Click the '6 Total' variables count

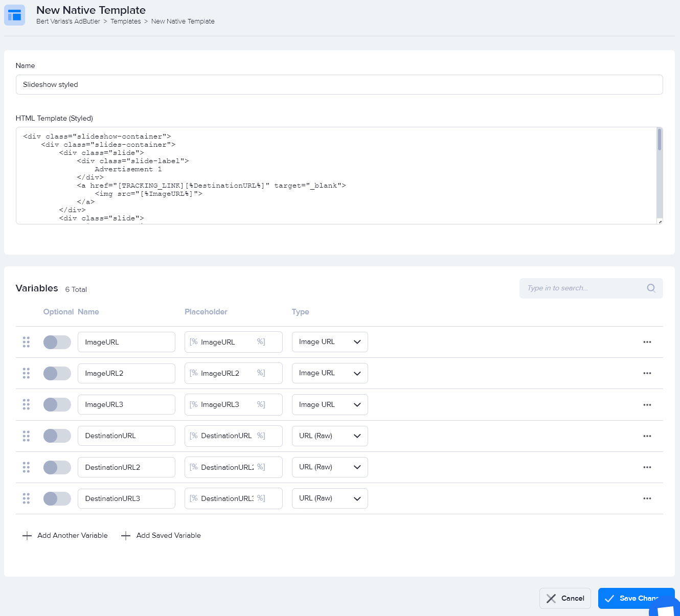76,289
